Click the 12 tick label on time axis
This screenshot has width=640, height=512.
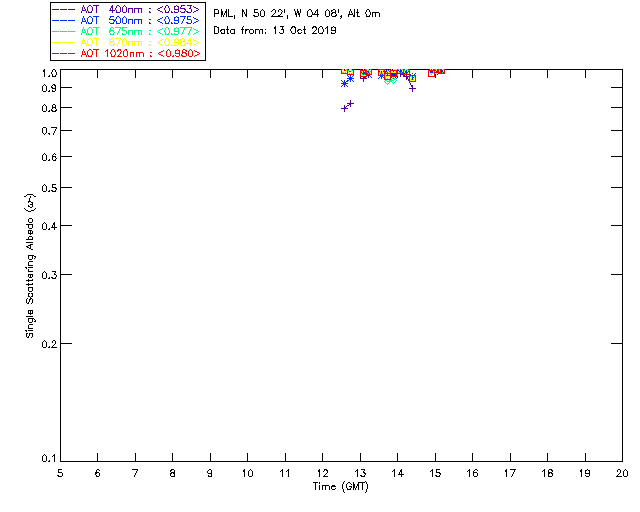[322, 473]
